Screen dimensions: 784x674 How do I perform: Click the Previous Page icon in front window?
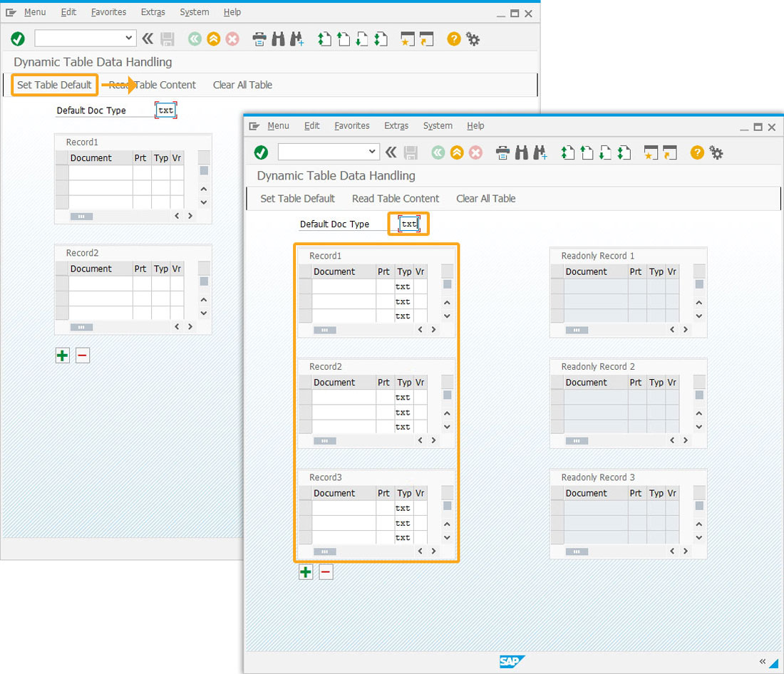click(x=587, y=152)
